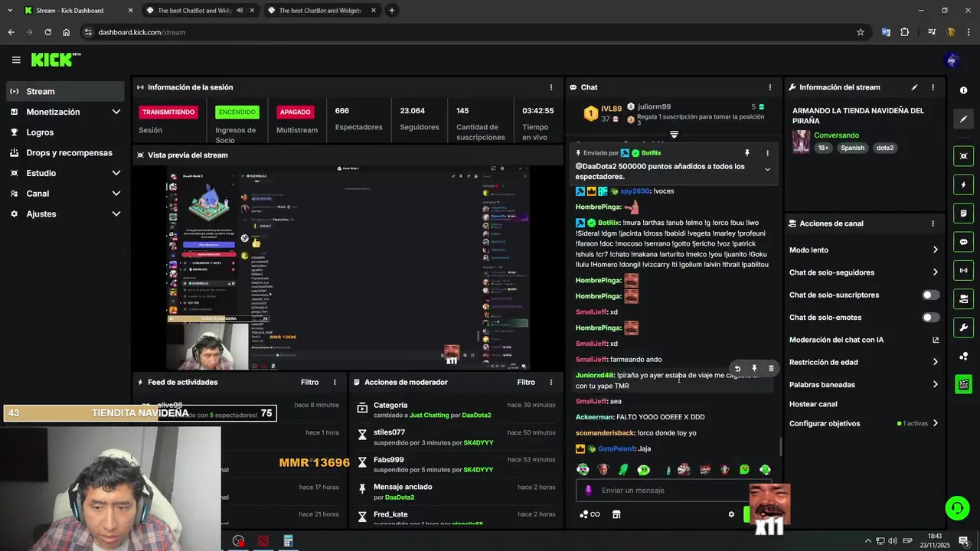Edit stream info with header pencil icon

tap(914, 87)
